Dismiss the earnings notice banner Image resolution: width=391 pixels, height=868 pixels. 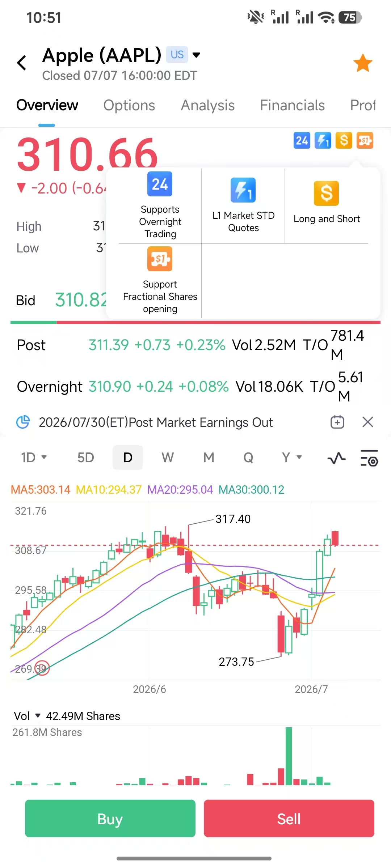coord(368,422)
